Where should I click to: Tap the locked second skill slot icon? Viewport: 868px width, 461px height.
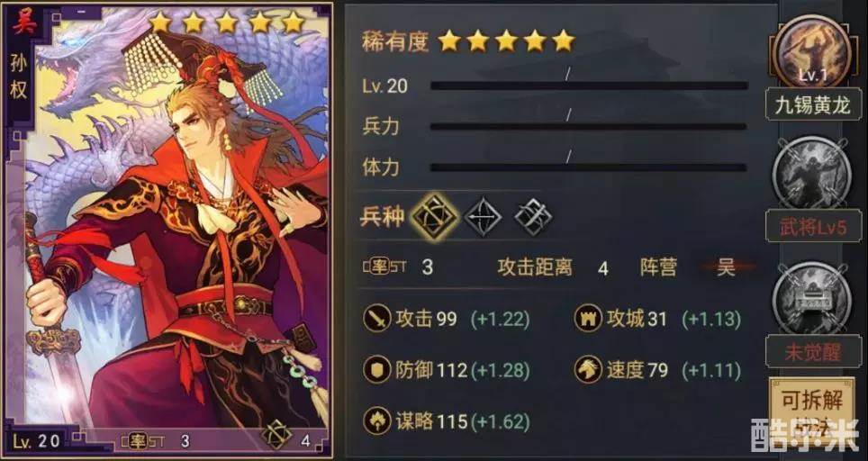[x=813, y=173]
